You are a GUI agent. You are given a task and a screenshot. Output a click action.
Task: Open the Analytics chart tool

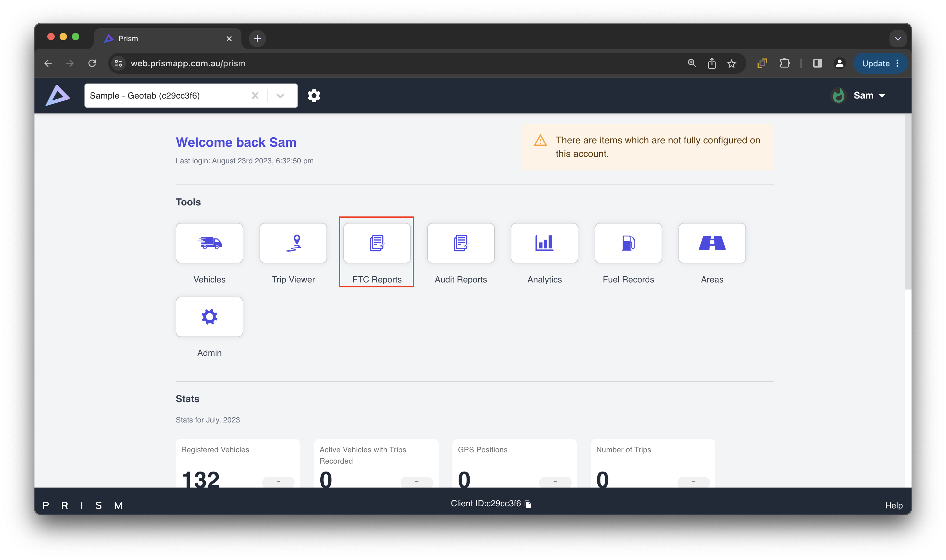pos(544,243)
